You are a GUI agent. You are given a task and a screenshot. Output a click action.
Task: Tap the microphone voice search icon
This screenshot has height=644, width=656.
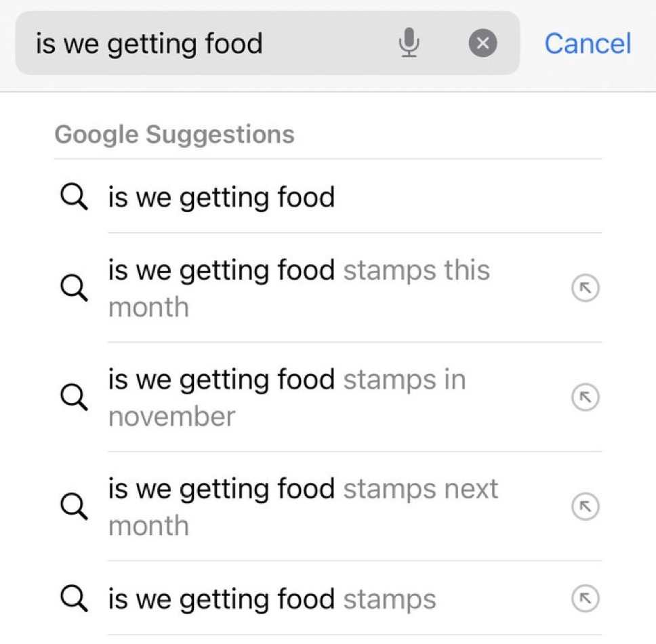[x=409, y=45]
